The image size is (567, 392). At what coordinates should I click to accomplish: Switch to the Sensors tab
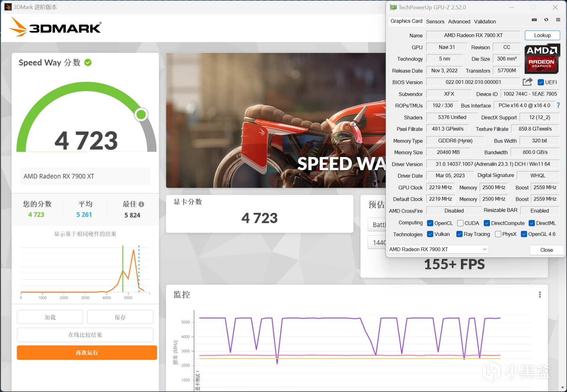435,21
